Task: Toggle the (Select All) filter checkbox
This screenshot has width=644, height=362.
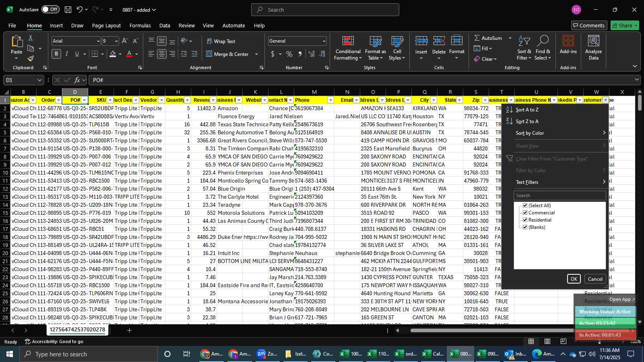Action: (x=525, y=206)
